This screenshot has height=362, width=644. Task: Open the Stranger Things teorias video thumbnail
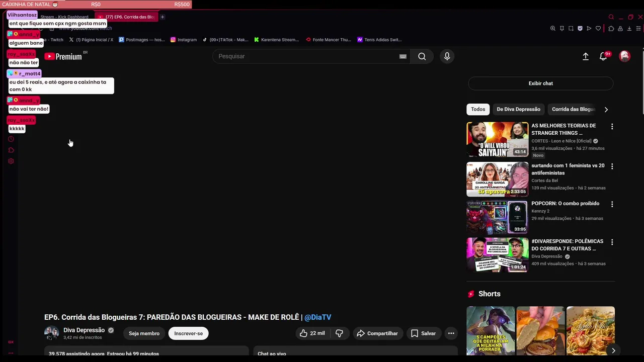point(497,140)
